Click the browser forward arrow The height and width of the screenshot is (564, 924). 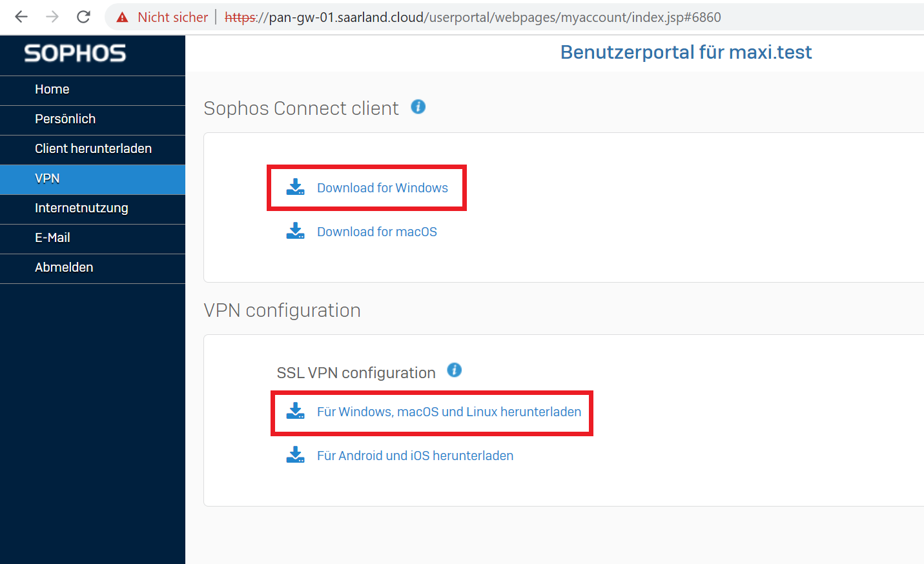pos(52,17)
